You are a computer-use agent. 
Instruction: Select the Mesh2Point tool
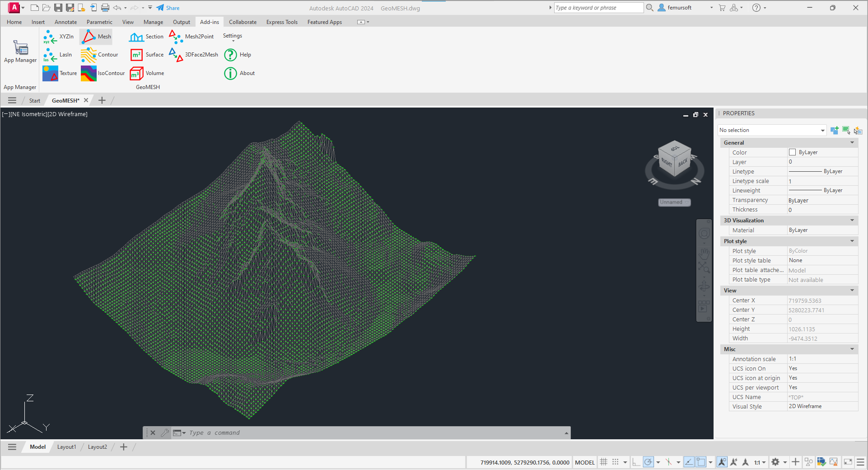point(191,37)
